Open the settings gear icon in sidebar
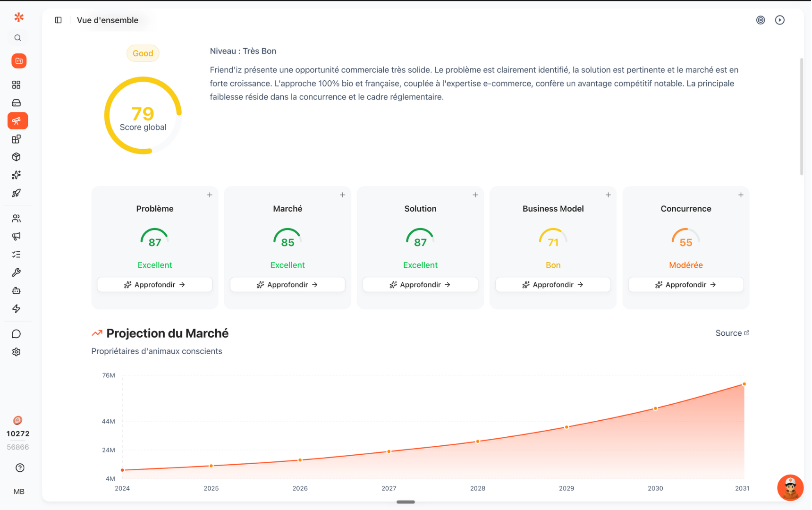 click(x=17, y=352)
